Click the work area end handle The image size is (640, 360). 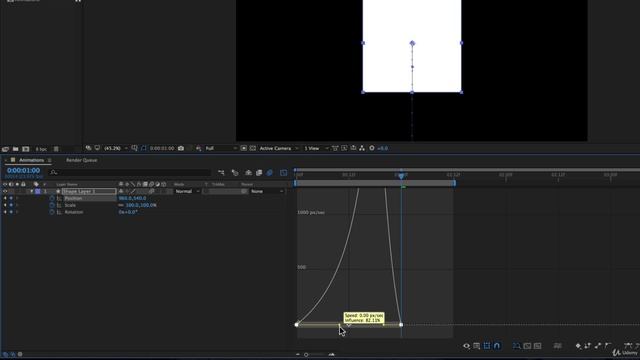point(454,183)
